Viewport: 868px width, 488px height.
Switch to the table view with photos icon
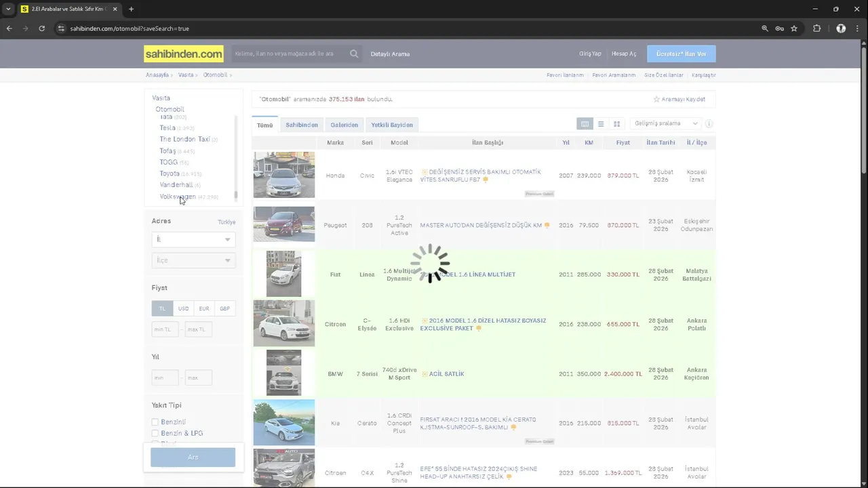(585, 124)
